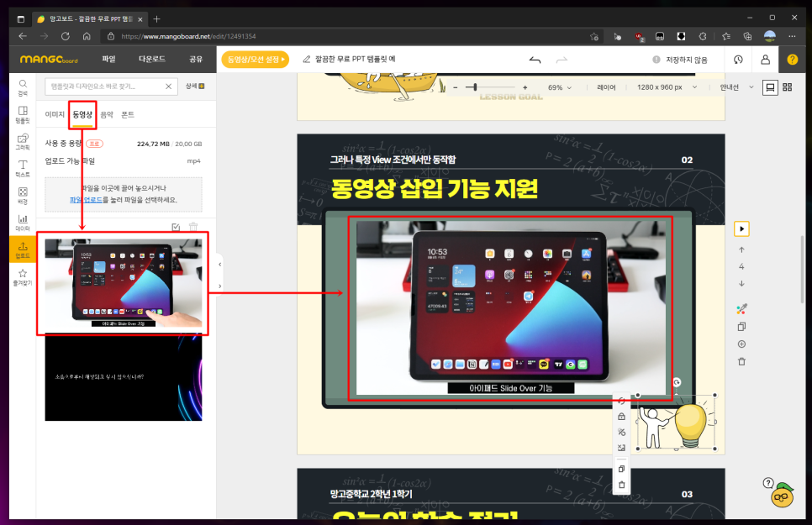812x525 pixels.
Task: Open the 그래픽 graphics panel
Action: point(23,141)
